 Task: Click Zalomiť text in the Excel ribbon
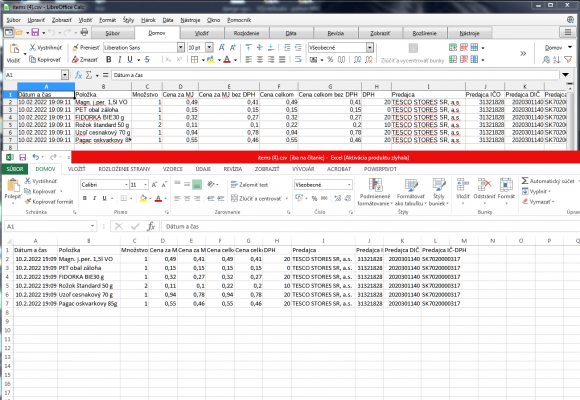coord(249,185)
